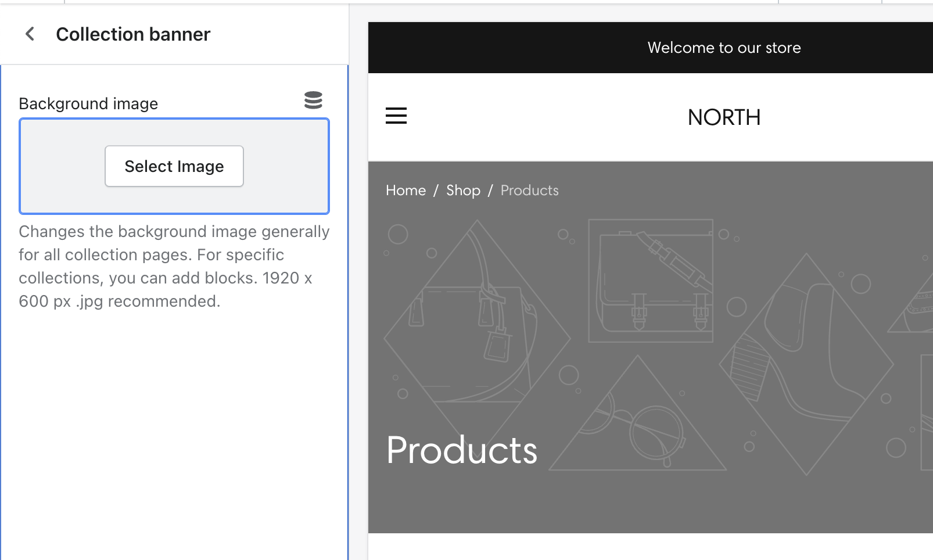Select the Collection banner panel title

(x=133, y=34)
